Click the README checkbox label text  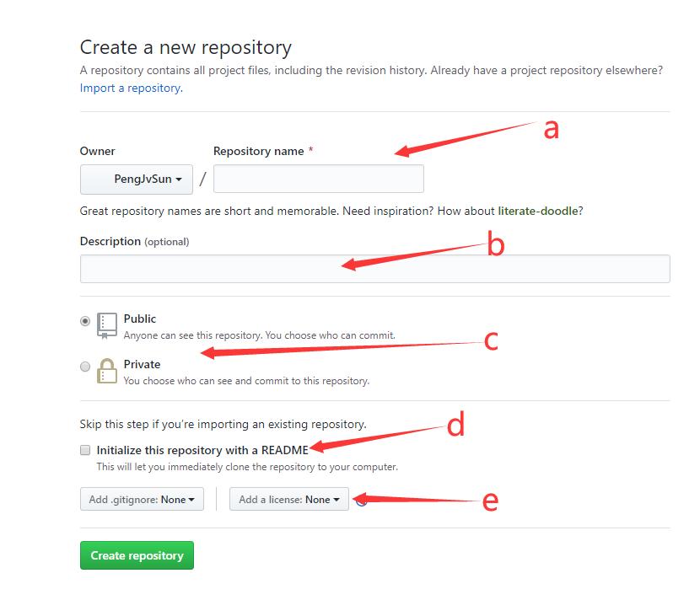coord(202,450)
